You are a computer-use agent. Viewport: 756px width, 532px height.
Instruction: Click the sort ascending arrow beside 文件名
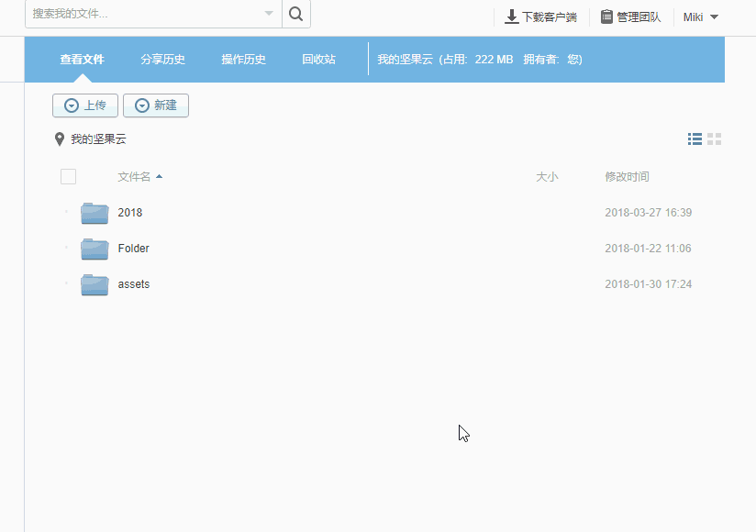(159, 177)
